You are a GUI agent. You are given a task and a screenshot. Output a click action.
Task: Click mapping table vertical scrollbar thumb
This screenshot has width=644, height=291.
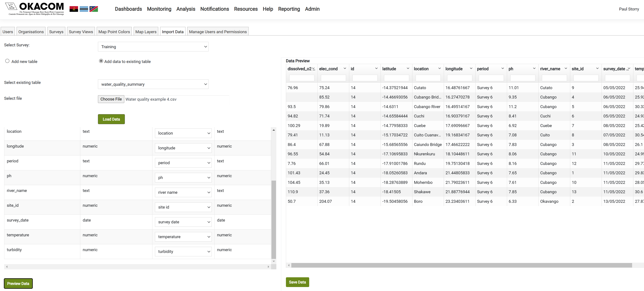(274, 220)
